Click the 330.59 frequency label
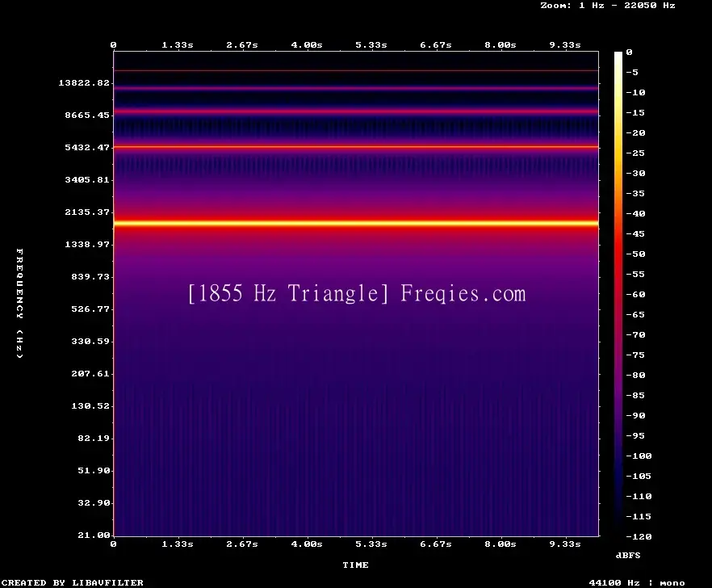The height and width of the screenshot is (588, 712). (x=90, y=342)
